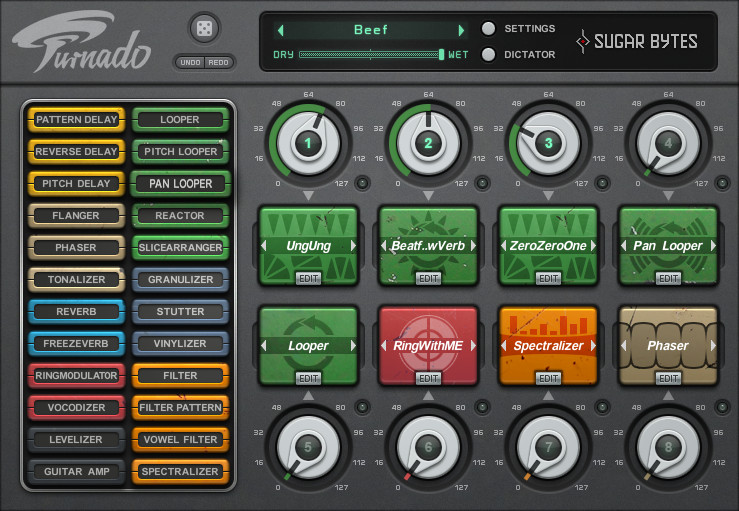739x511 pixels.
Task: Click previous arrow on UngUng slot
Action: (263, 246)
